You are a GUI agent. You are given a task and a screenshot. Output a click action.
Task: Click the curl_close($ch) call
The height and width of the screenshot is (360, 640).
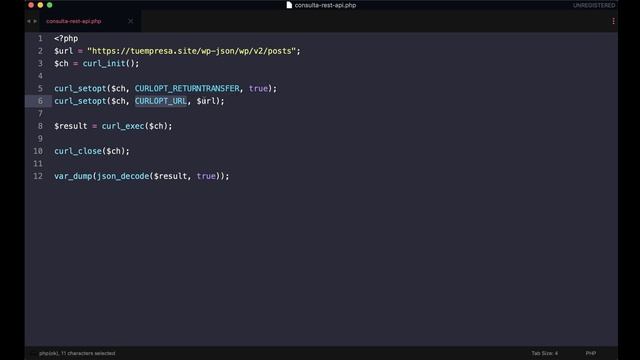click(90, 151)
